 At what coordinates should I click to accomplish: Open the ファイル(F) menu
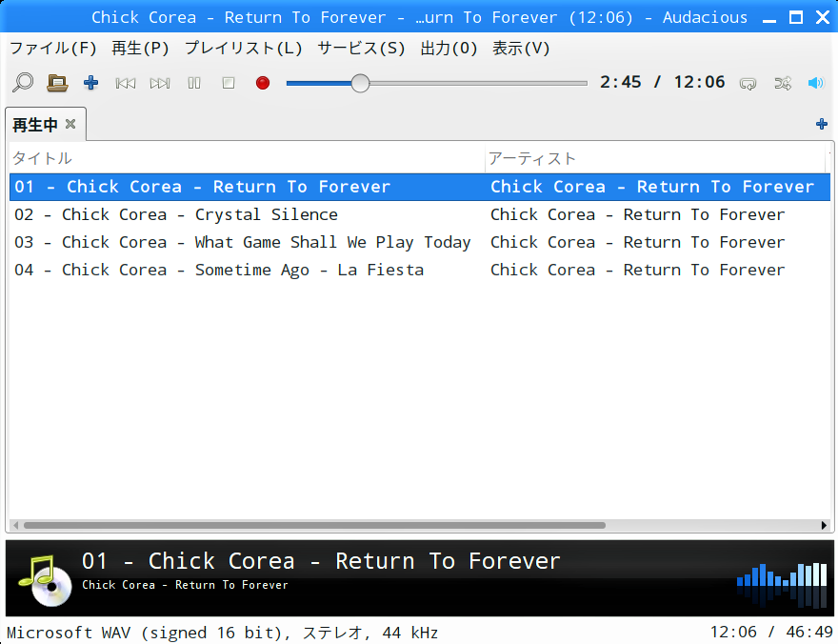(x=53, y=48)
